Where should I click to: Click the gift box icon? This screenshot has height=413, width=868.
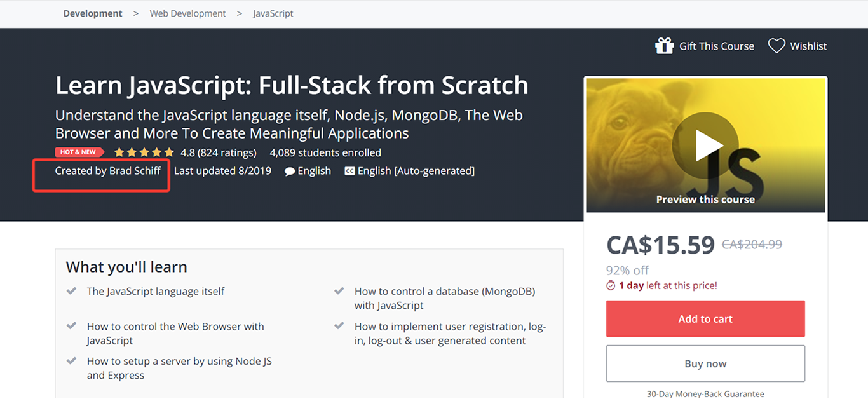point(664,46)
